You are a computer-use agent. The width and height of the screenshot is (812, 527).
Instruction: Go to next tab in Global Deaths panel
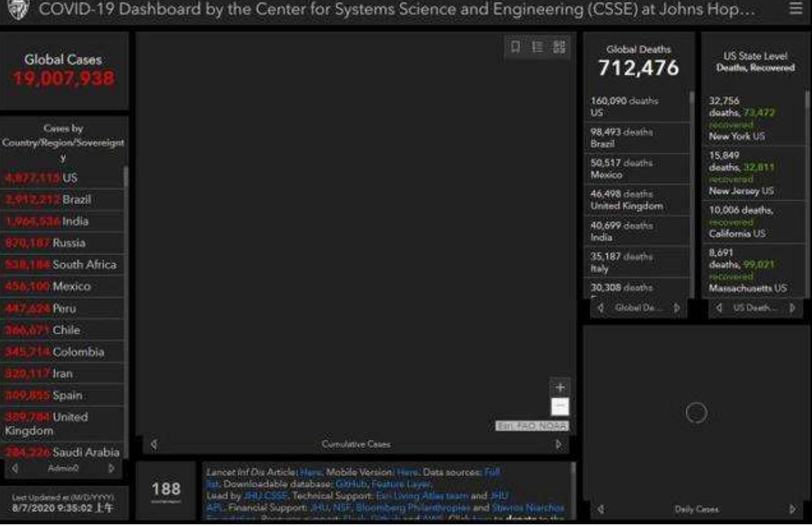click(677, 308)
